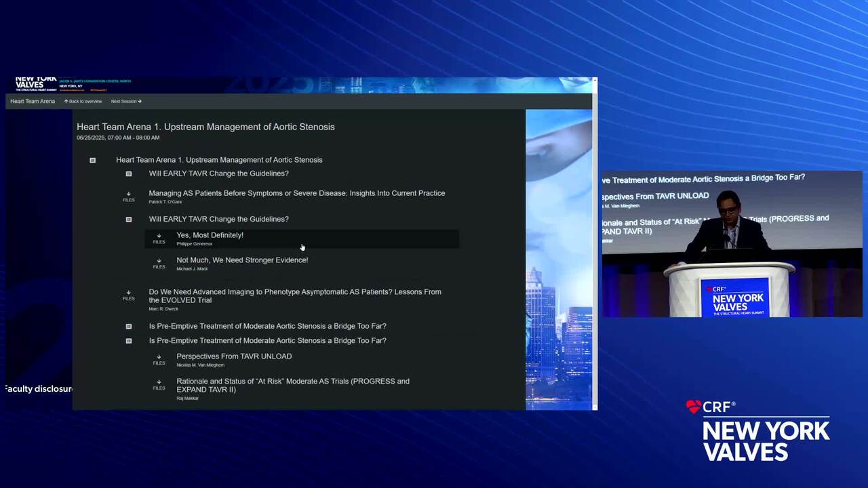
Task: Click the CRF New York Valves logo watermark
Action: (757, 430)
